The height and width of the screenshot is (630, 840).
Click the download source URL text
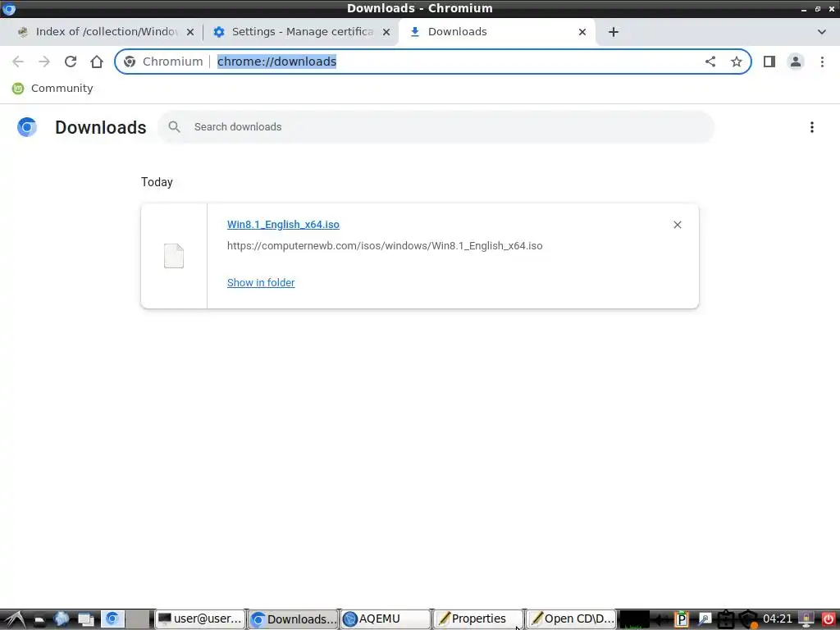point(385,246)
